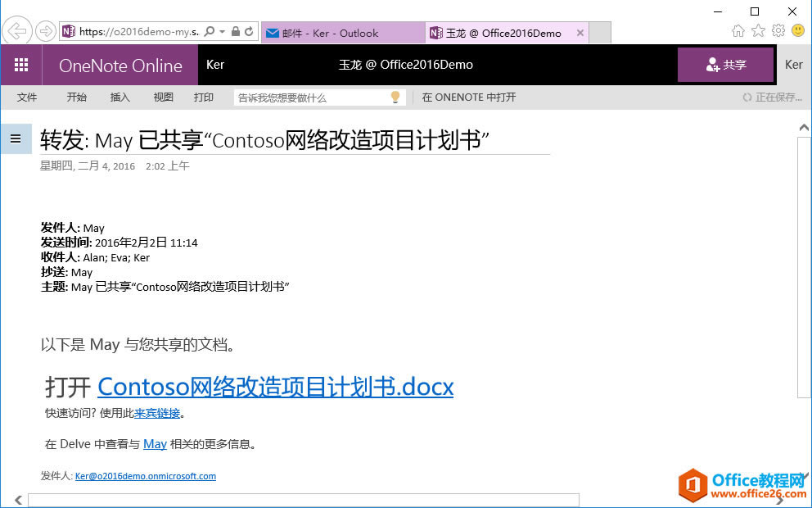Toggle favorites with the star icon
812x508 pixels.
[758, 29]
